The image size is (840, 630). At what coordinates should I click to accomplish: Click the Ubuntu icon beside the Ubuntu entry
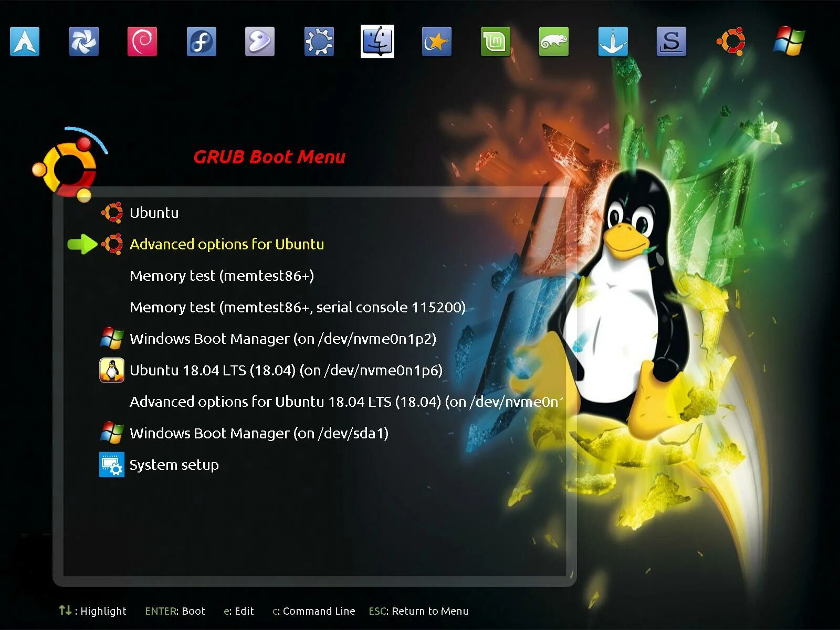(x=112, y=213)
